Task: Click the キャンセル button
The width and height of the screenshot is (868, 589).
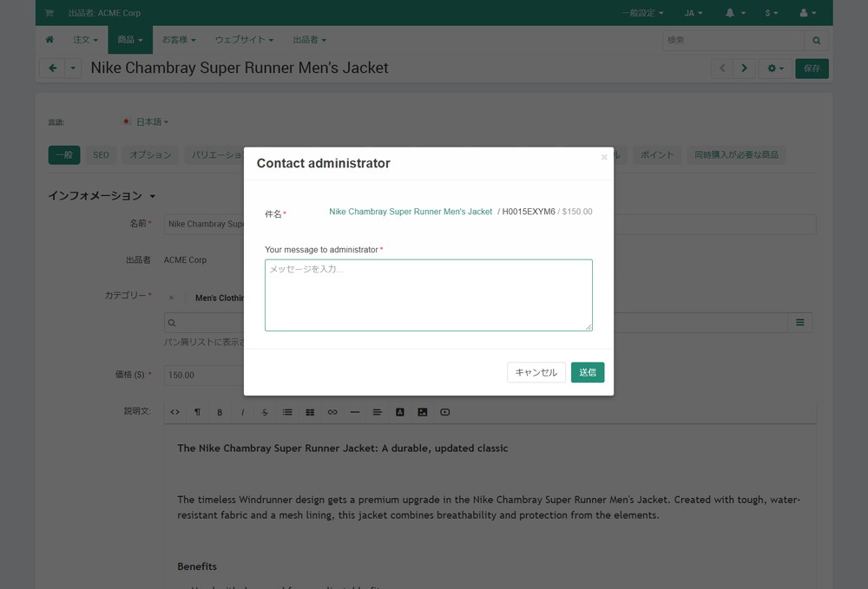Action: coord(536,372)
